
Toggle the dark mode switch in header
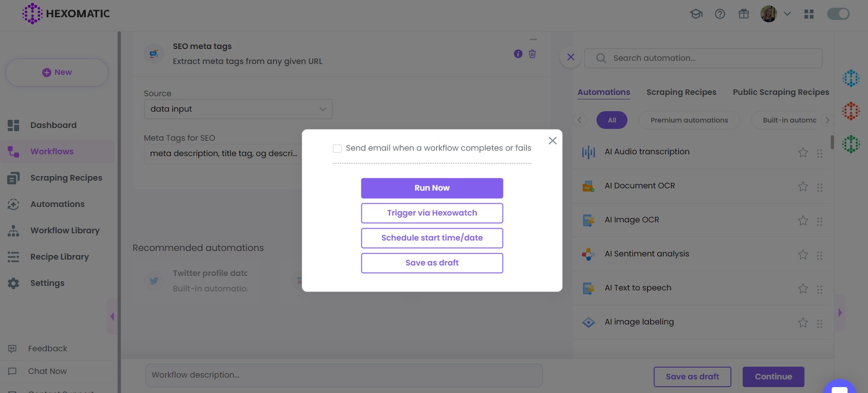point(838,14)
